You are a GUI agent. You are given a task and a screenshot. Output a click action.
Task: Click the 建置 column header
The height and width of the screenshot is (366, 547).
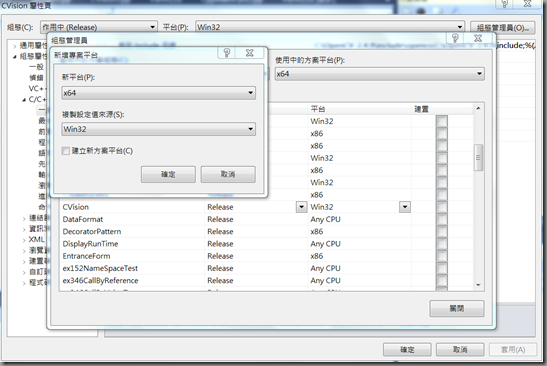442,109
